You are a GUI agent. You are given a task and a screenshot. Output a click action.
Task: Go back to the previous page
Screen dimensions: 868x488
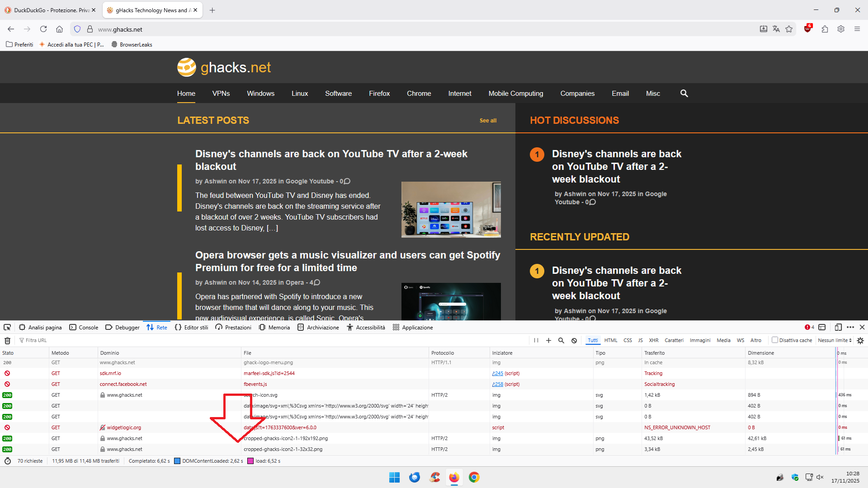pyautogui.click(x=11, y=29)
